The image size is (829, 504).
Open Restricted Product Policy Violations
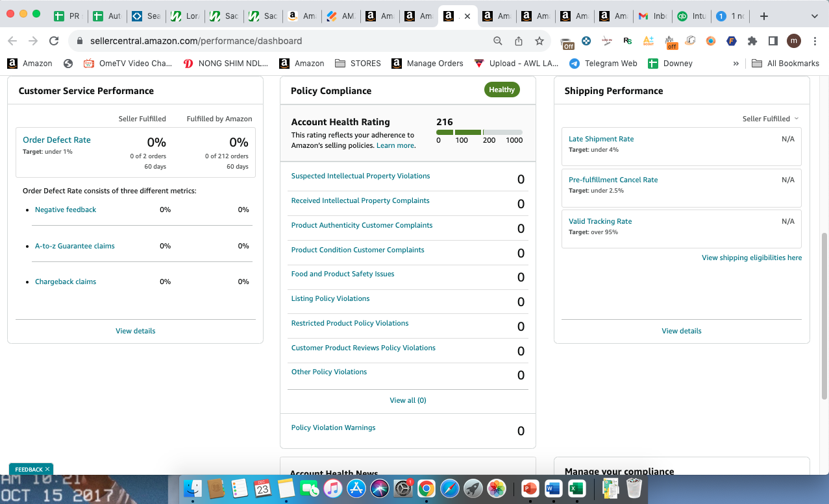[x=350, y=323]
